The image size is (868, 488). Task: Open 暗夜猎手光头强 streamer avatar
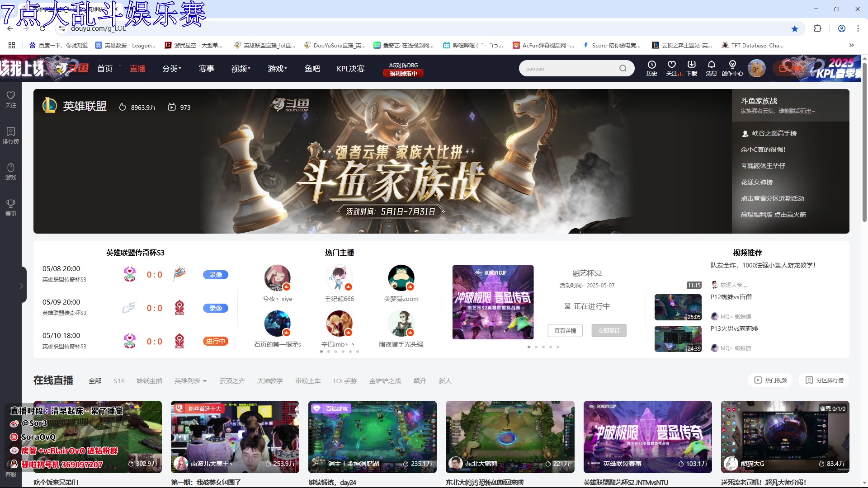pos(401,324)
